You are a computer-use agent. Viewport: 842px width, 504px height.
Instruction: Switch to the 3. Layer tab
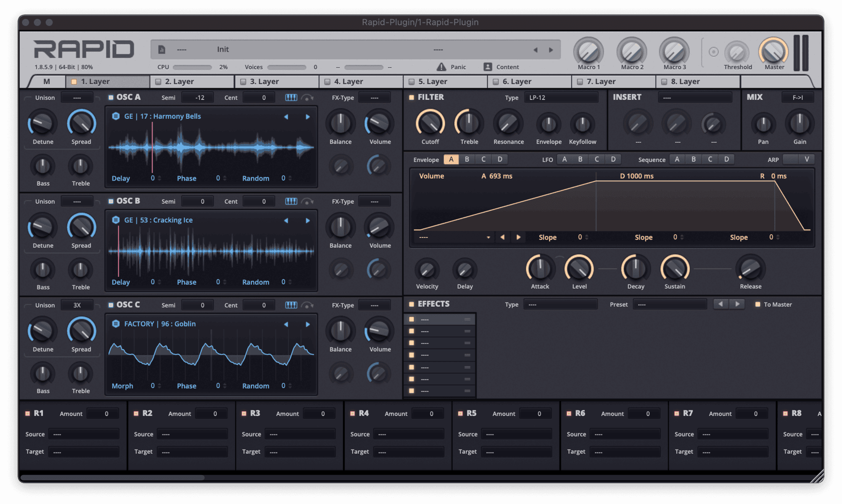pos(277,81)
